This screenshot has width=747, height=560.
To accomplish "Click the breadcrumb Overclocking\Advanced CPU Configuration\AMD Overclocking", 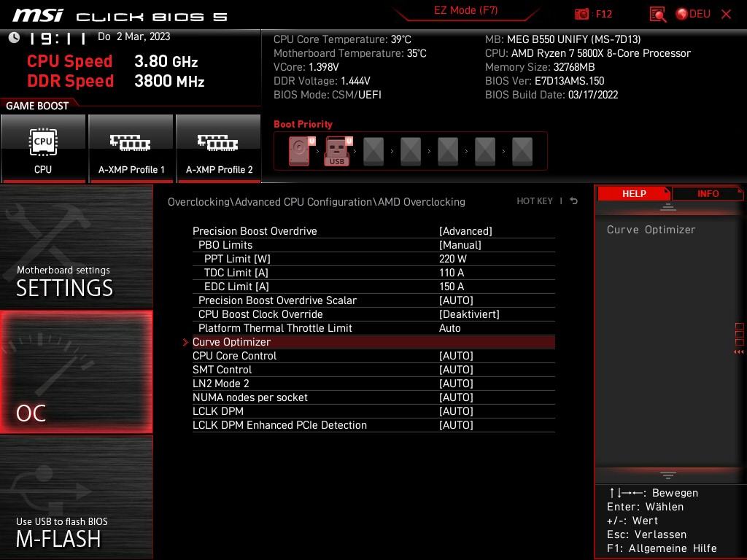I will click(x=317, y=202).
